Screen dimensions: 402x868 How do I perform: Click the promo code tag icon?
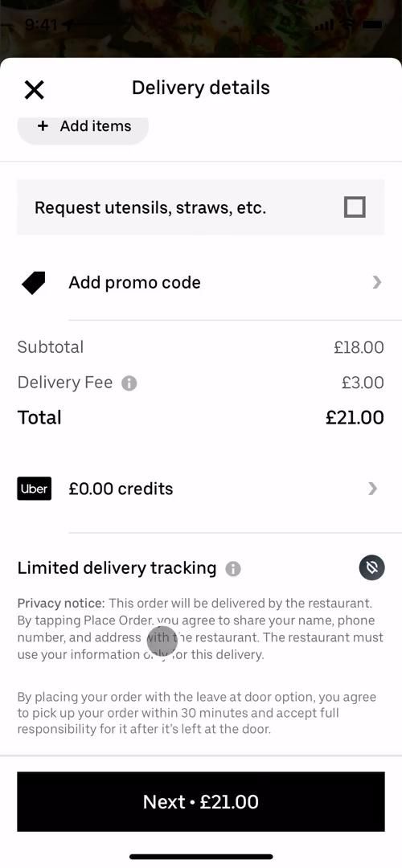(34, 283)
